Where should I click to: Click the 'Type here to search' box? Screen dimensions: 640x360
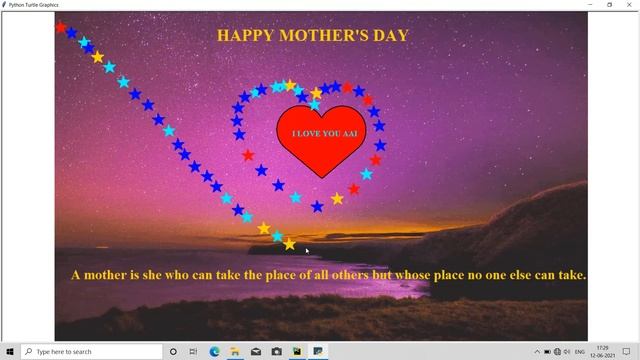tap(92, 351)
